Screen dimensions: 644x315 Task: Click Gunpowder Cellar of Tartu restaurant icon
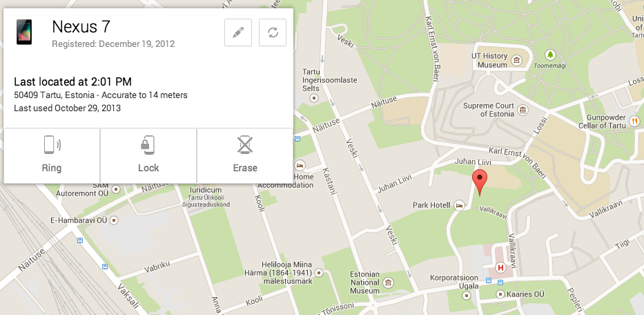click(x=634, y=122)
